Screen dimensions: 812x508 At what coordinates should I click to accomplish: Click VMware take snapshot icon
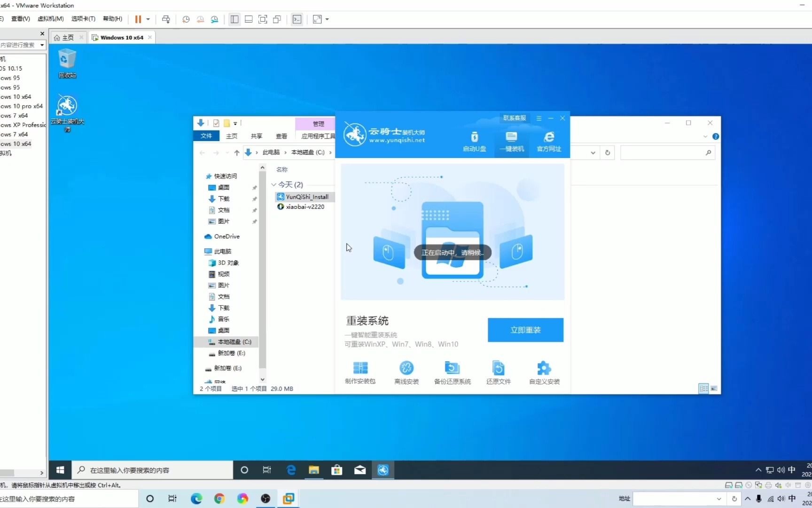click(186, 19)
